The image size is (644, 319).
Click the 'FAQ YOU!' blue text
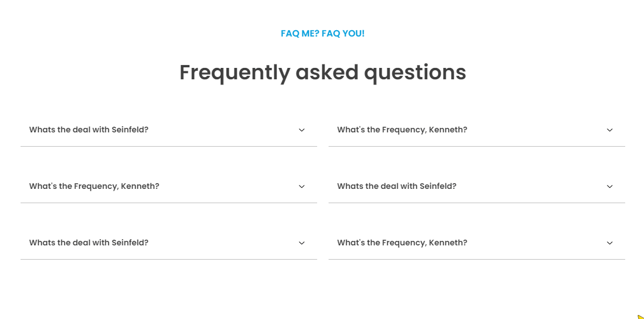(x=343, y=34)
